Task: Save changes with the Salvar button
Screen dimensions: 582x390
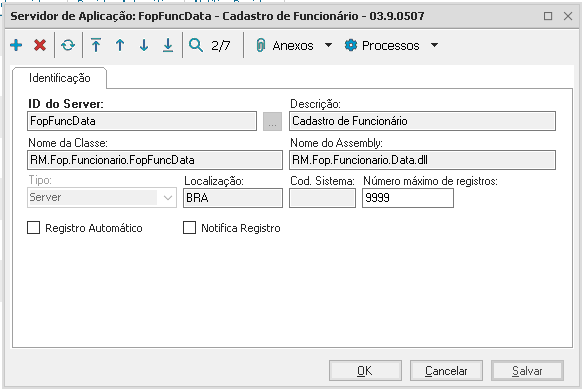Action: (527, 370)
